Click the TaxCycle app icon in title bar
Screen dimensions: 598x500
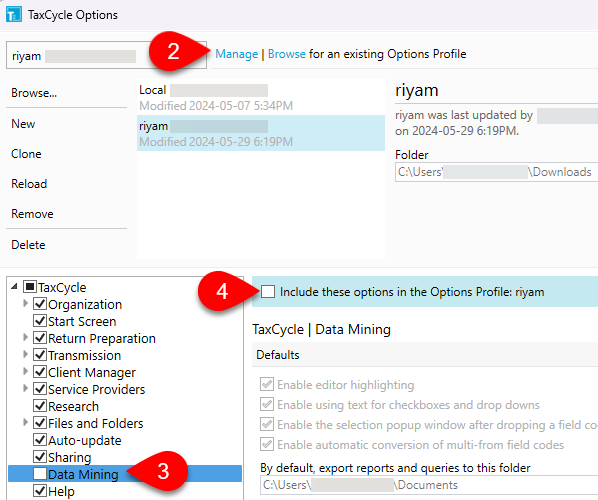click(x=14, y=15)
